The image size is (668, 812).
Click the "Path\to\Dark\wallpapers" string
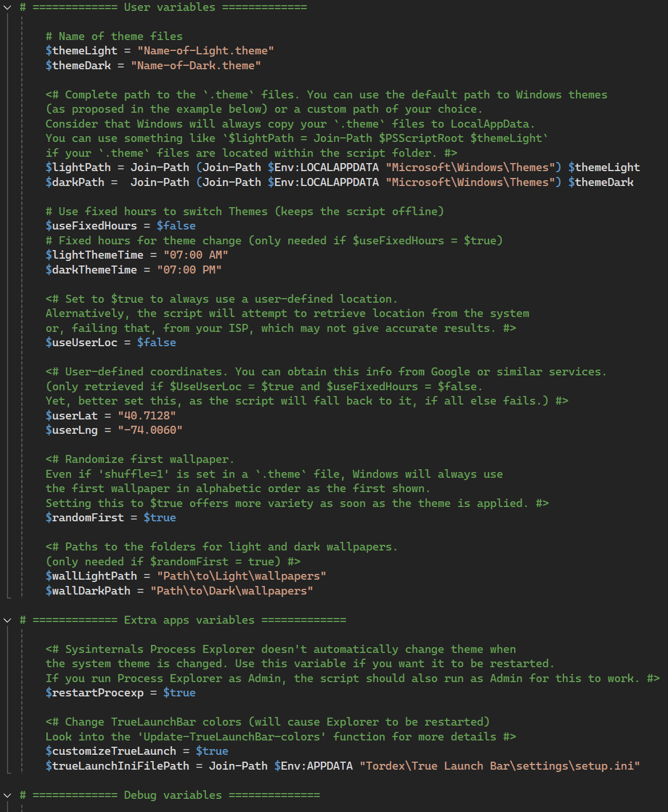click(232, 591)
